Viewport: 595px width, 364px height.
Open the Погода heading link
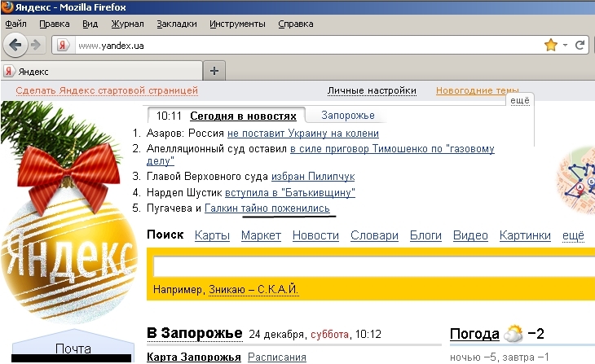click(474, 334)
